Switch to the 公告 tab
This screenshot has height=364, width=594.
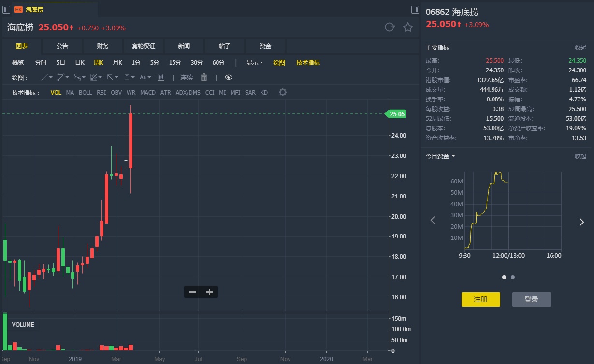click(x=62, y=46)
